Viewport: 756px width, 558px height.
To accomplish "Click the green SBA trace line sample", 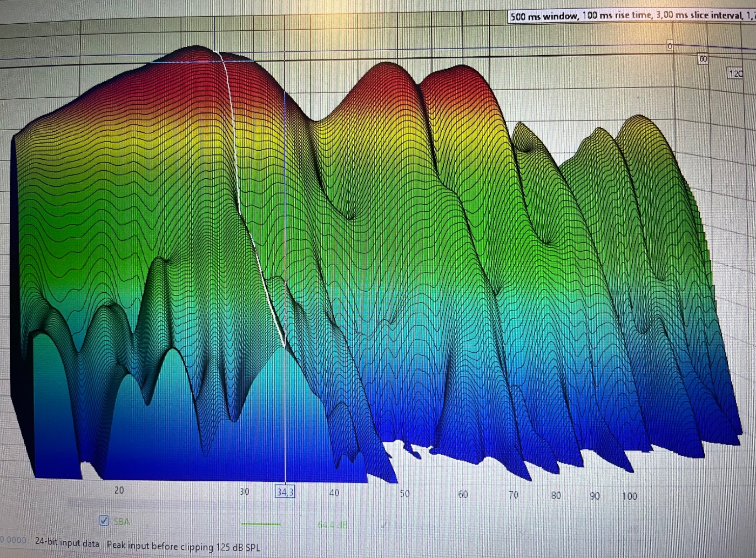I will pos(261,524).
